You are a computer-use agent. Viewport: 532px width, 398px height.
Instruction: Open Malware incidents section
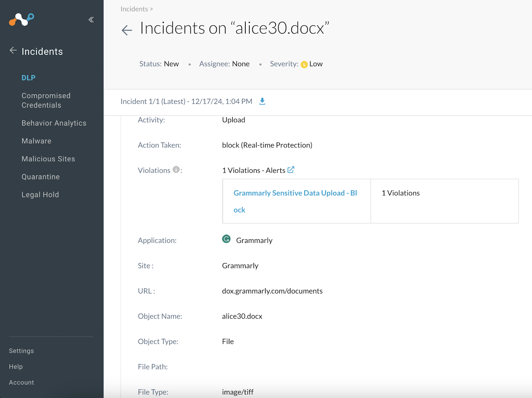[x=37, y=141]
